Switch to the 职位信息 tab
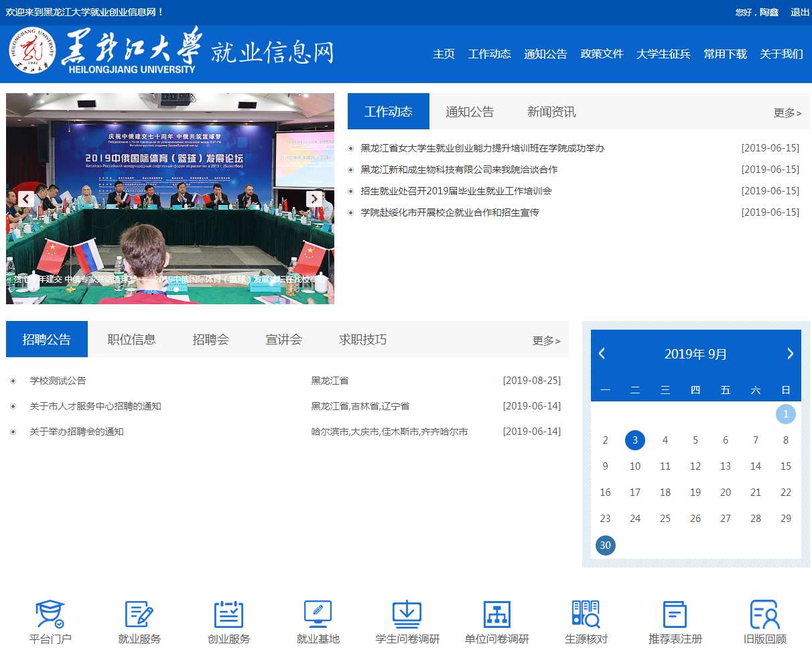Image resolution: width=812 pixels, height=648 pixels. 131,340
